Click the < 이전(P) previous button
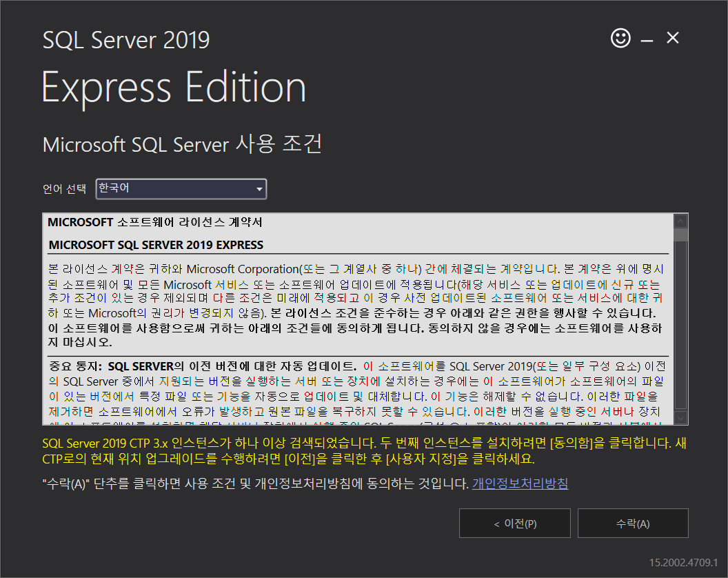Screen dimensions: 728x578 tap(515, 524)
